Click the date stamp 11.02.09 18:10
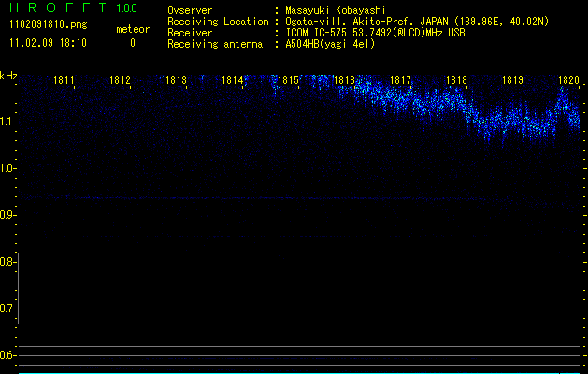 [x=48, y=43]
